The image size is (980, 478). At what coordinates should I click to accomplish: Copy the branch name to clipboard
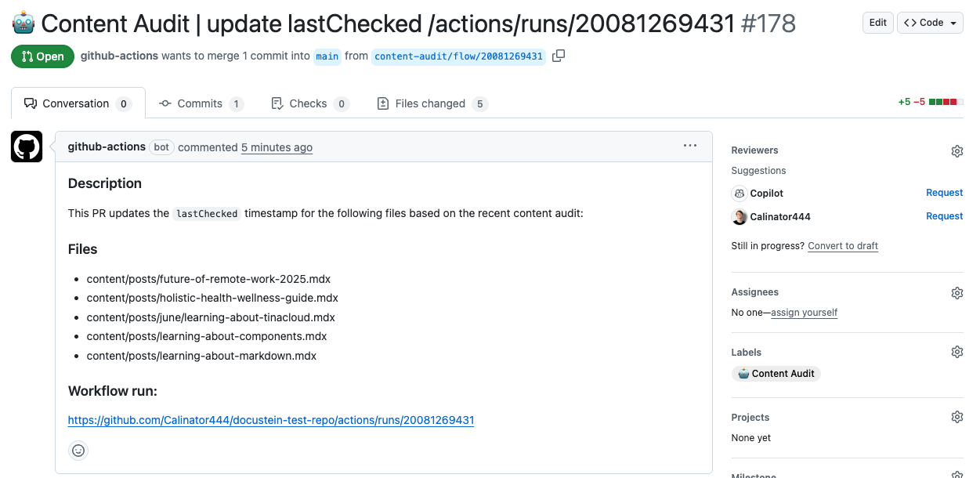coord(558,56)
